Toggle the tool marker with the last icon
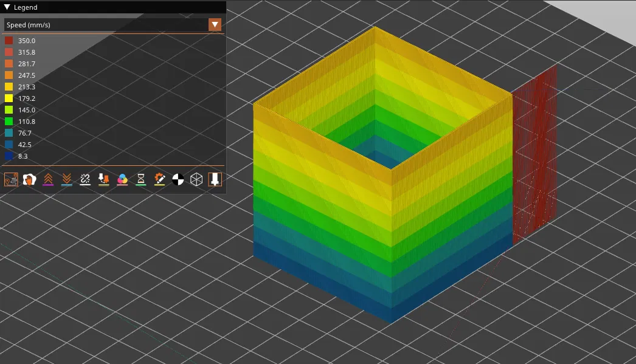This screenshot has height=364, width=636. click(x=215, y=179)
